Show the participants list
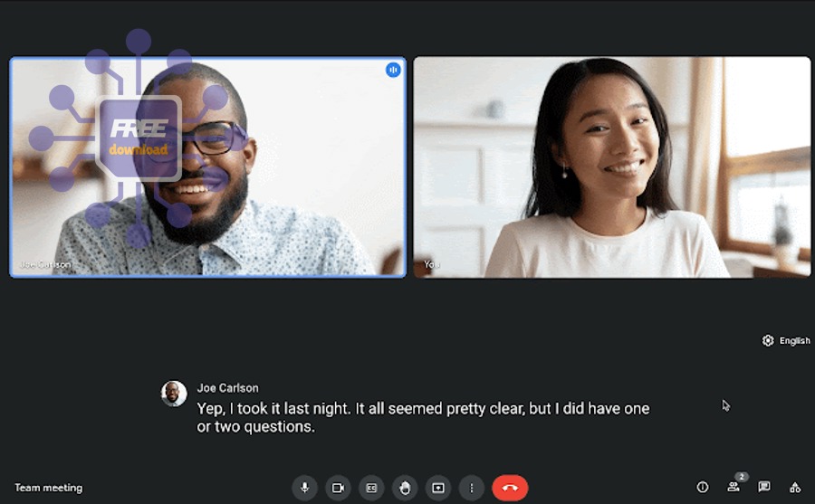The height and width of the screenshot is (504, 815). tap(733, 487)
